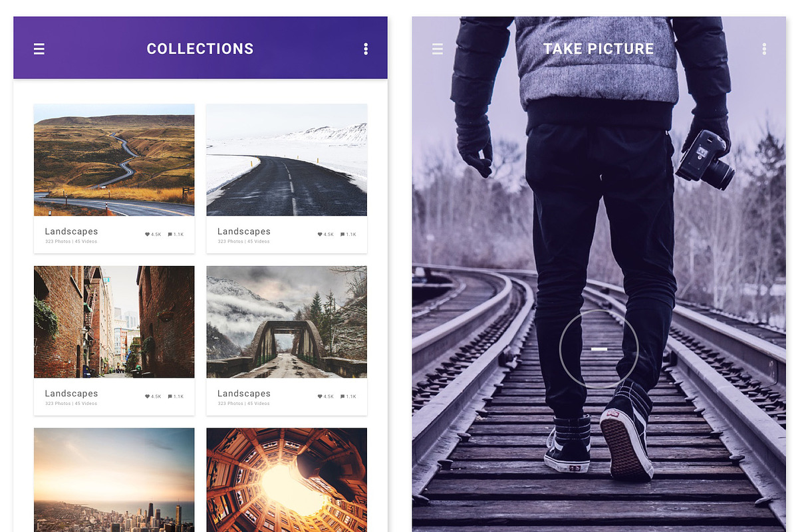This screenshot has height=532, width=798.
Task: Click '323 Photos | 45 Videos' under mountain bridge card
Action: click(244, 404)
